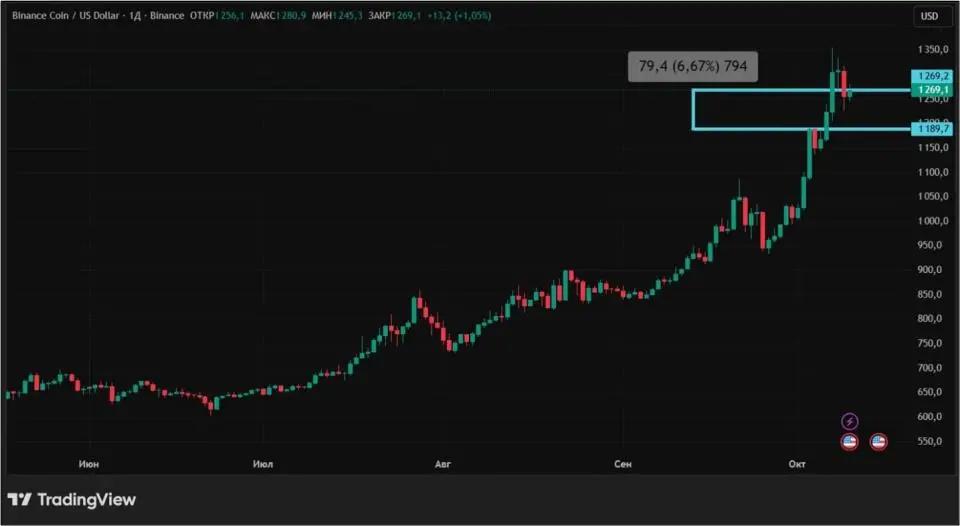Click the Июн label on time axis
Screen dimensions: 960x526
pyautogui.click(x=88, y=464)
